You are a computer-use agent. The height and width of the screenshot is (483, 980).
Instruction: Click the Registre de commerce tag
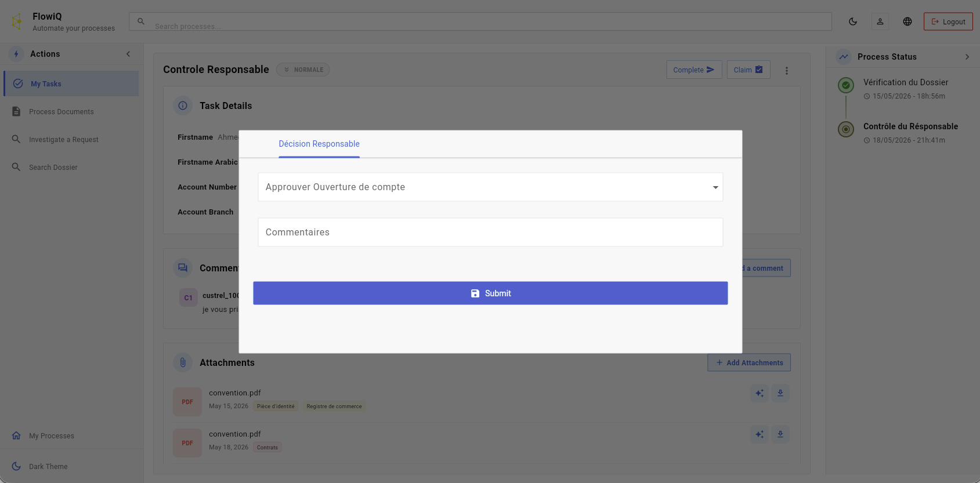point(334,406)
